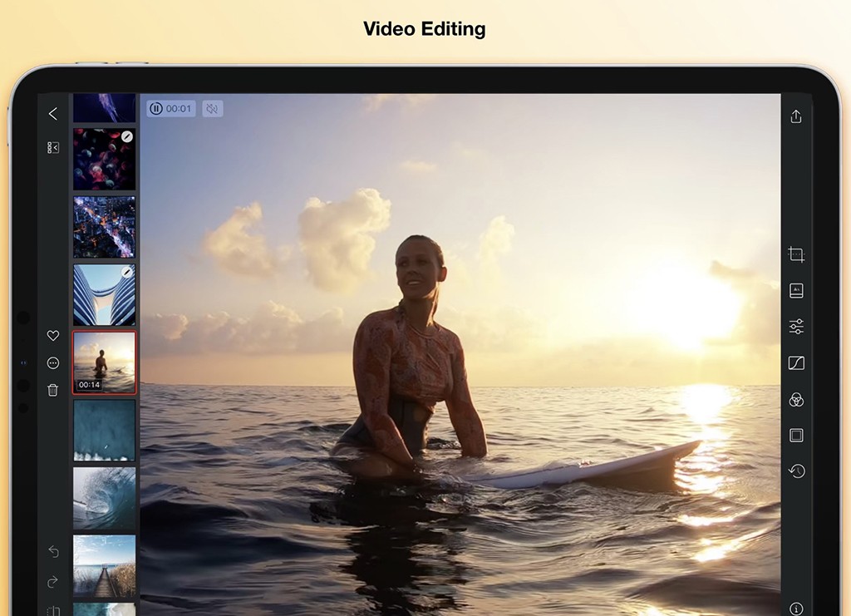Image resolution: width=851 pixels, height=616 pixels.
Task: Open the color circles tool
Action: (796, 400)
